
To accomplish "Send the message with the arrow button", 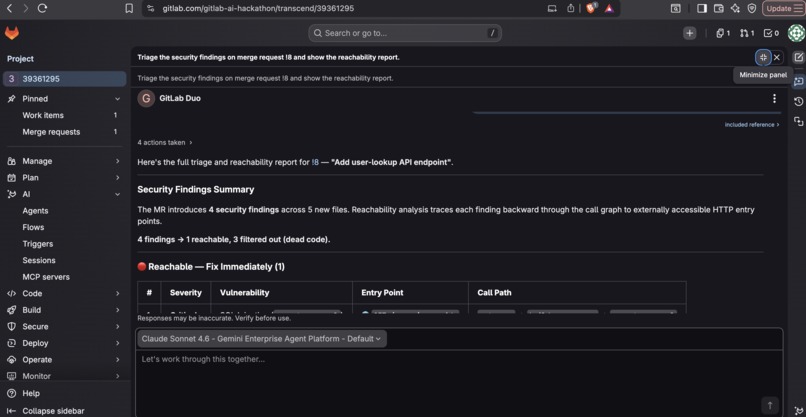I will click(x=770, y=405).
